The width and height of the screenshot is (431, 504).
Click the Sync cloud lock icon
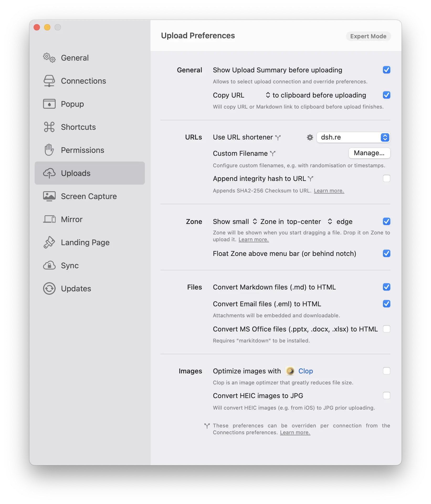click(49, 265)
